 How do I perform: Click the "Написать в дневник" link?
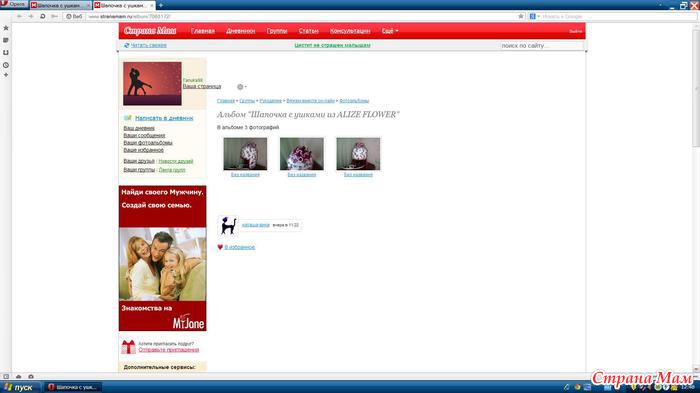pyautogui.click(x=164, y=118)
